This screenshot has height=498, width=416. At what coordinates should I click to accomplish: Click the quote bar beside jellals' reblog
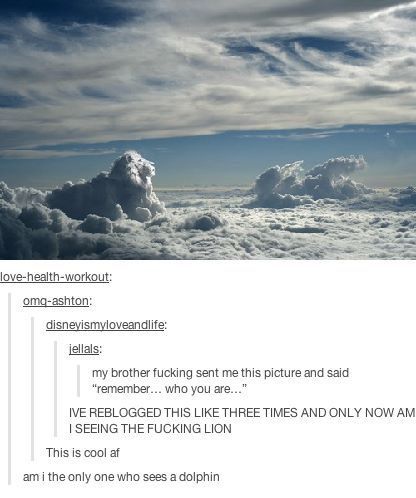[56, 388]
